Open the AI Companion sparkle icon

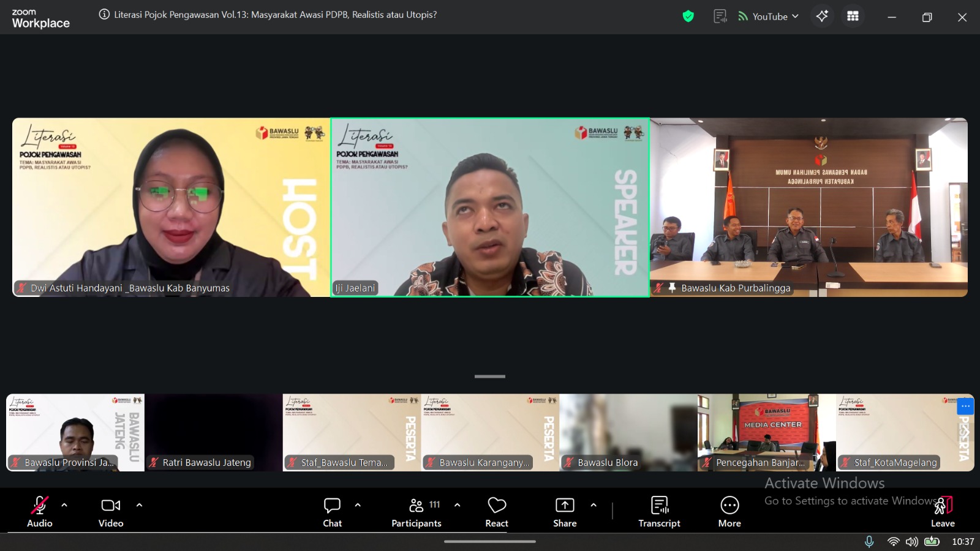click(822, 17)
